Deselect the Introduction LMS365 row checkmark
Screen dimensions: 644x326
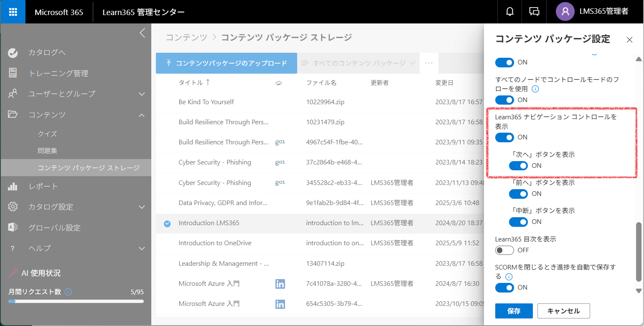tap(167, 223)
